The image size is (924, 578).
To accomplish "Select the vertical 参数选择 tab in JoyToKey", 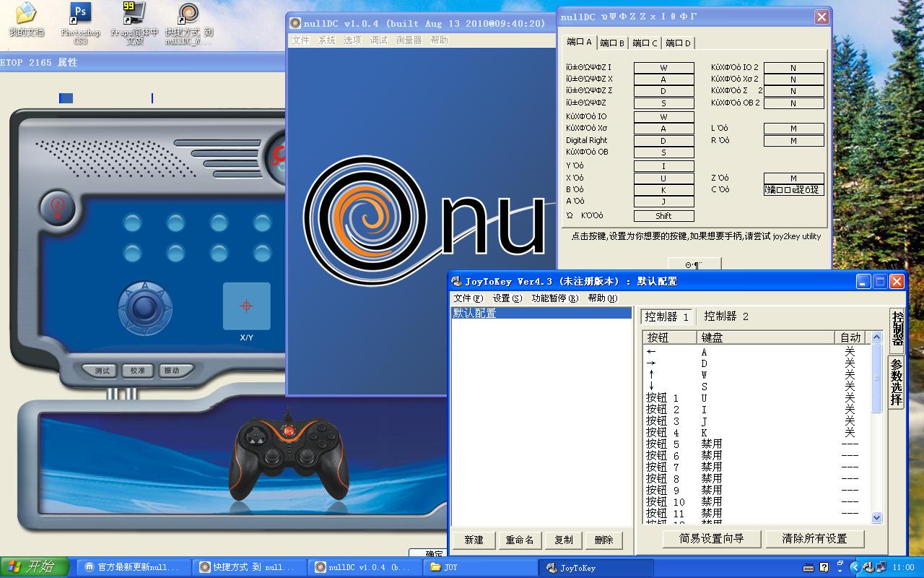I will pyautogui.click(x=896, y=382).
